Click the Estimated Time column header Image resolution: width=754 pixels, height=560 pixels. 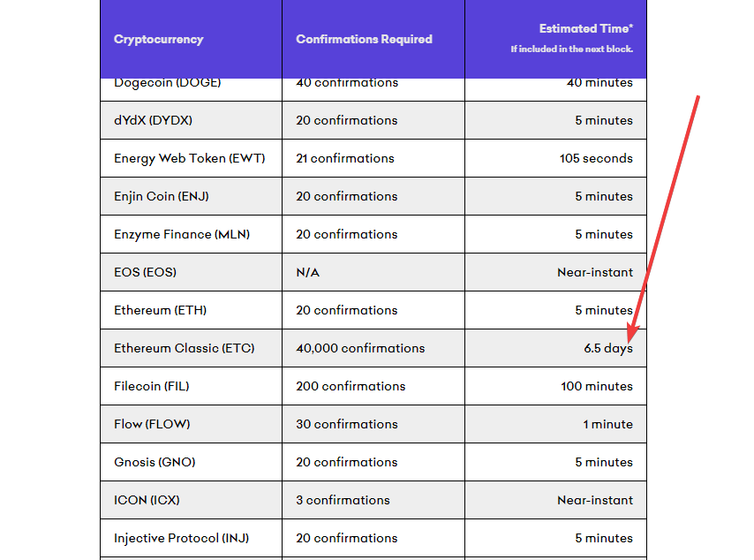pos(586,29)
